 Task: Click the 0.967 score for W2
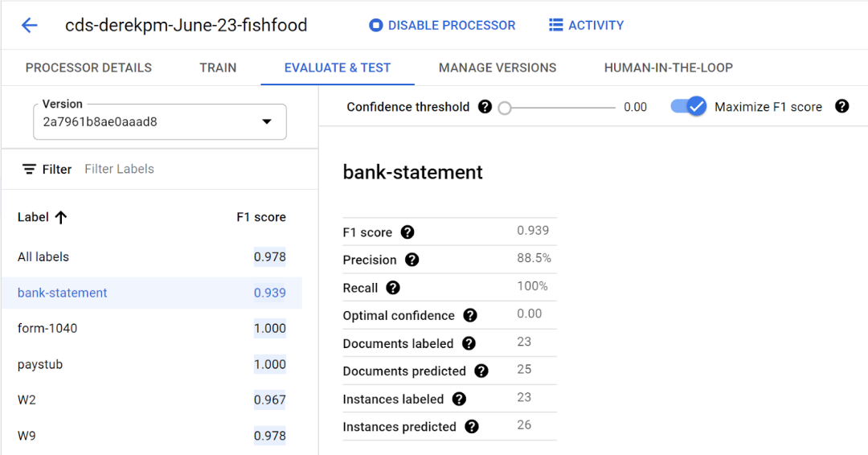[x=269, y=400]
